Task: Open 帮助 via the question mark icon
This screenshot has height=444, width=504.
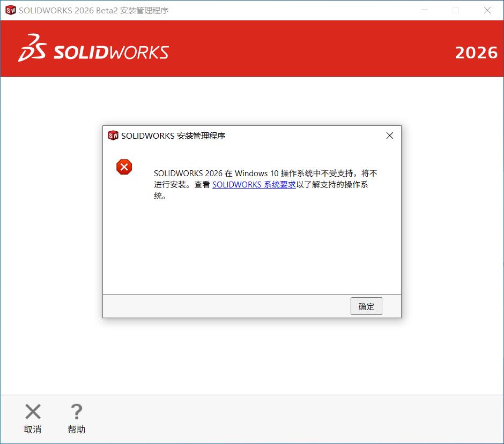Action: click(77, 411)
